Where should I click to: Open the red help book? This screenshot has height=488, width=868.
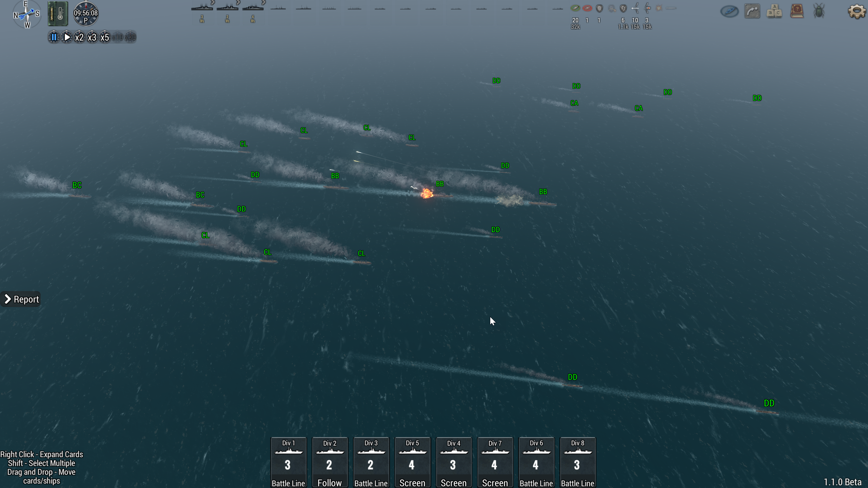tap(797, 12)
